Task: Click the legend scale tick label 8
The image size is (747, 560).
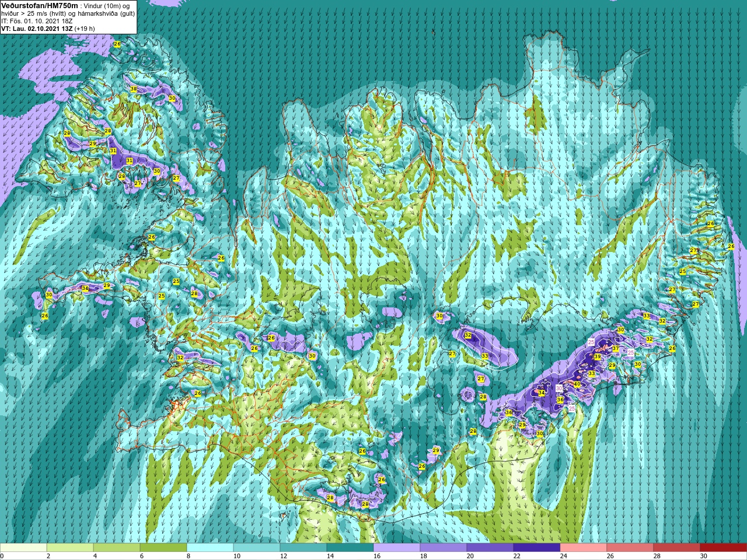Action: 189,556
